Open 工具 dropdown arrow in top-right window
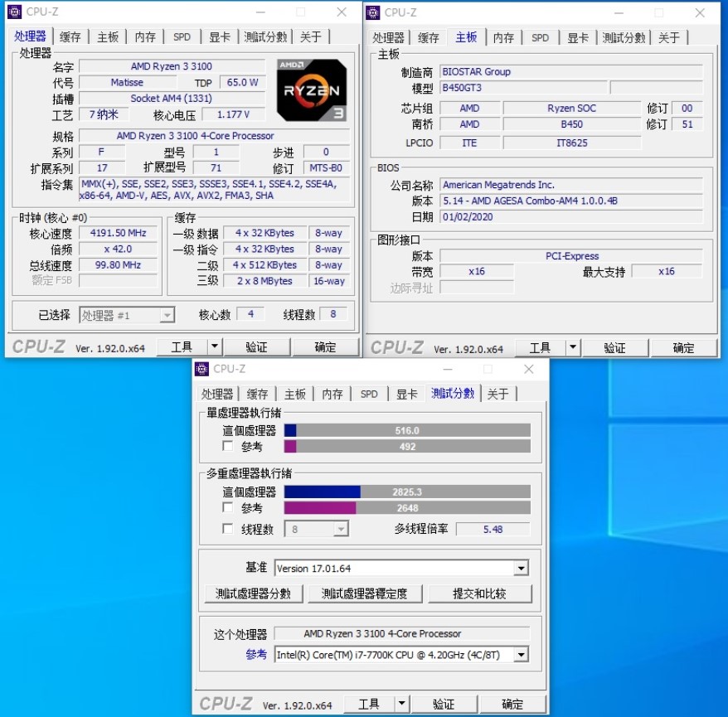The width and height of the screenshot is (728, 717). [573, 347]
